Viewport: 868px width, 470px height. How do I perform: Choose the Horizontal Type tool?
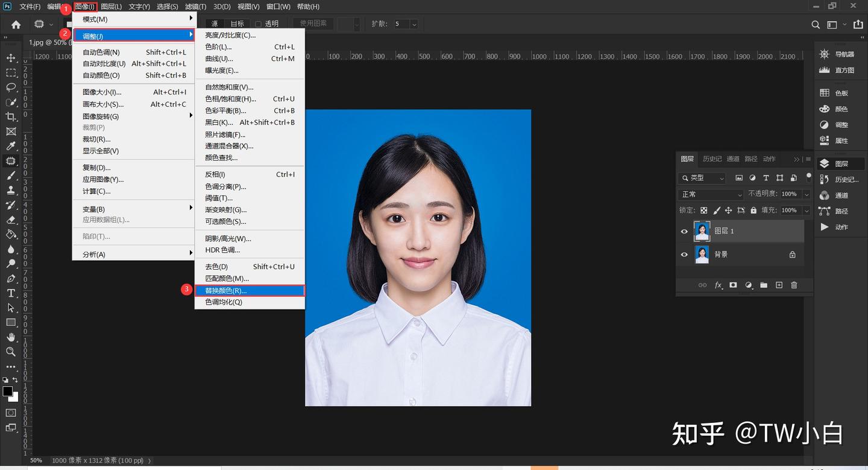pyautogui.click(x=11, y=293)
